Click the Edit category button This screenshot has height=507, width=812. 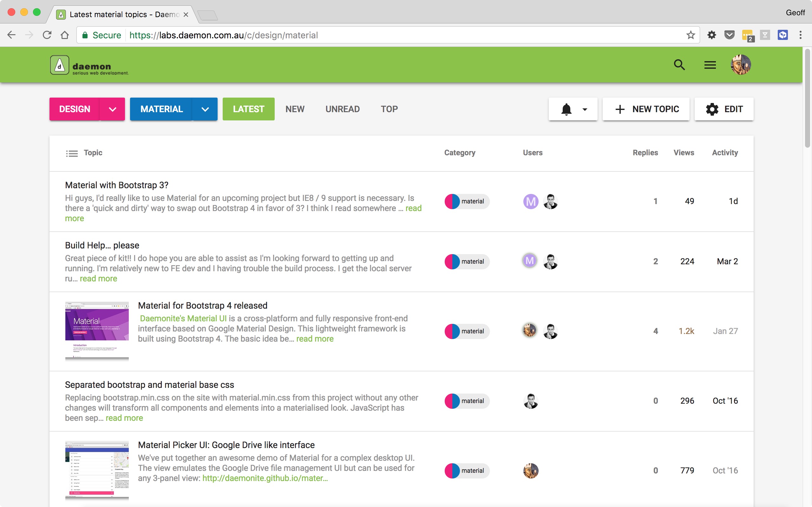(x=724, y=109)
